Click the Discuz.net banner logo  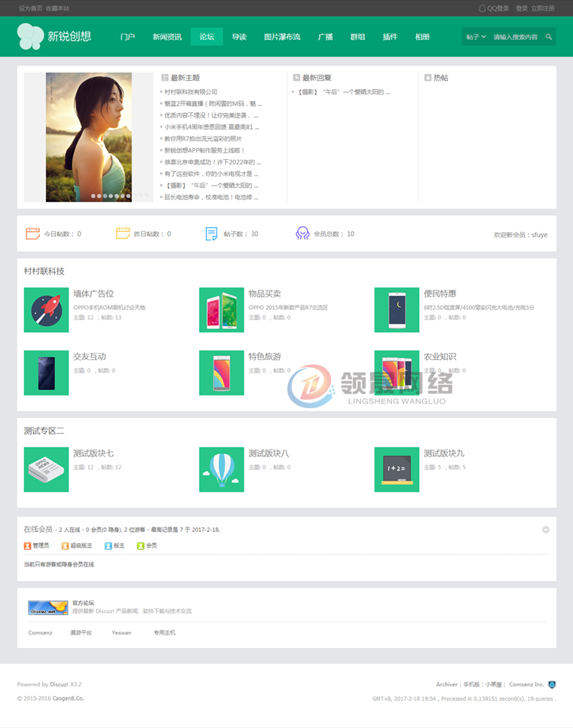(x=47, y=607)
